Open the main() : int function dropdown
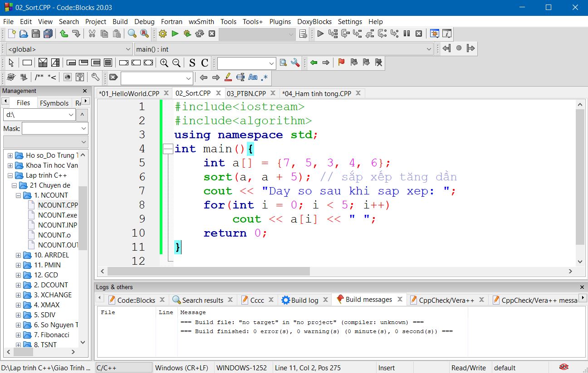588x373 pixels. [x=284, y=49]
